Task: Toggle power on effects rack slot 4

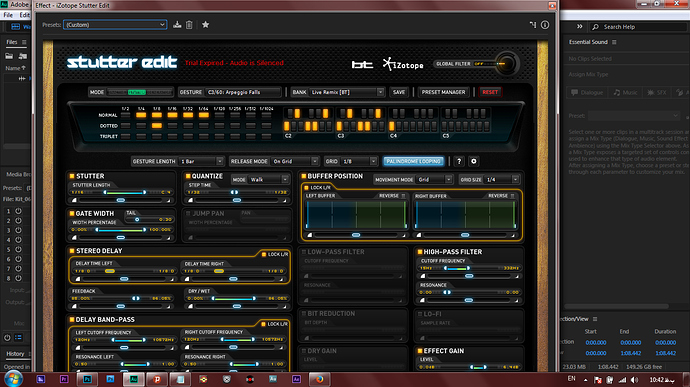Action: [18, 240]
